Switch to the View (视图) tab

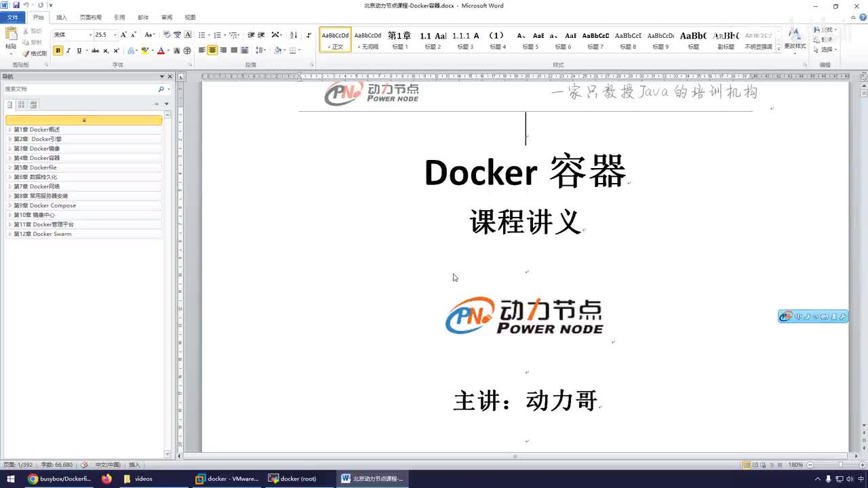tap(191, 17)
